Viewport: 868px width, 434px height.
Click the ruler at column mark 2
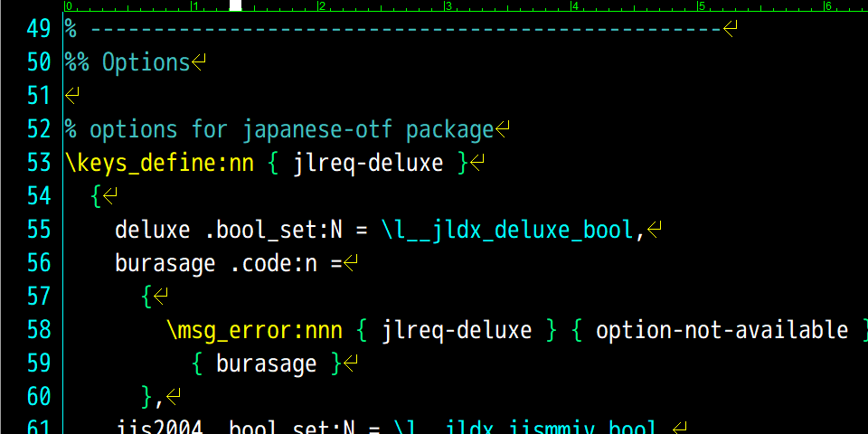320,6
